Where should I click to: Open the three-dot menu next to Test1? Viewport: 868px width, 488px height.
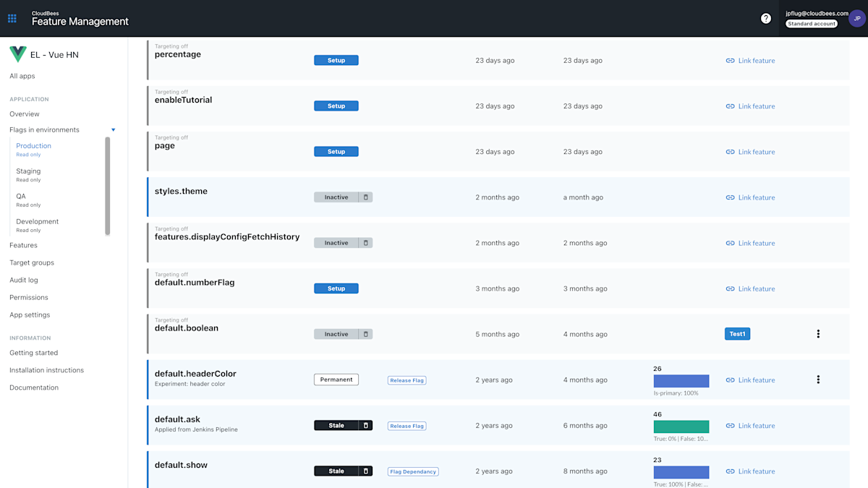coord(818,333)
